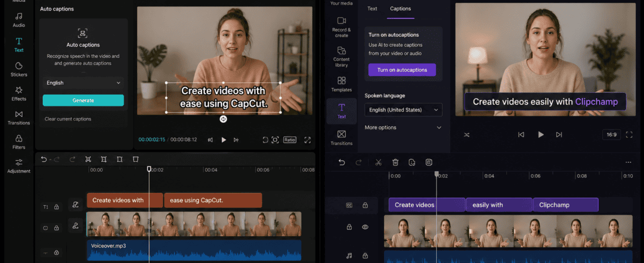Click the redo arrow in CapCut timeline toolbar
Viewport: 644px width, 263px height.
(x=72, y=159)
